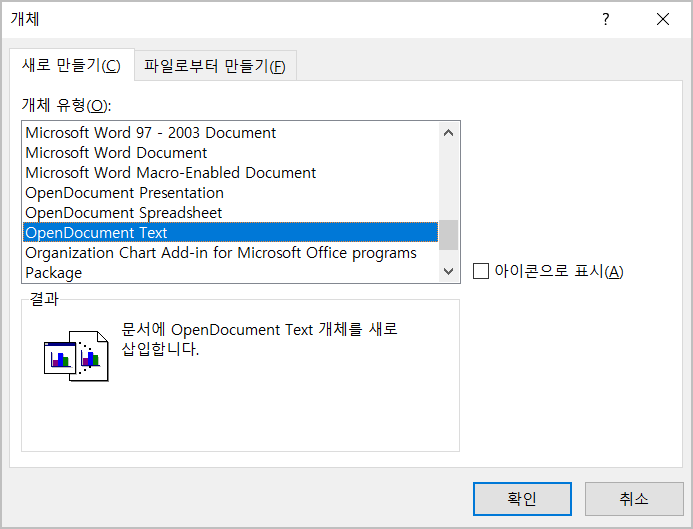Pick Microsoft Word Macro-Enabled Document entry

(x=230, y=172)
